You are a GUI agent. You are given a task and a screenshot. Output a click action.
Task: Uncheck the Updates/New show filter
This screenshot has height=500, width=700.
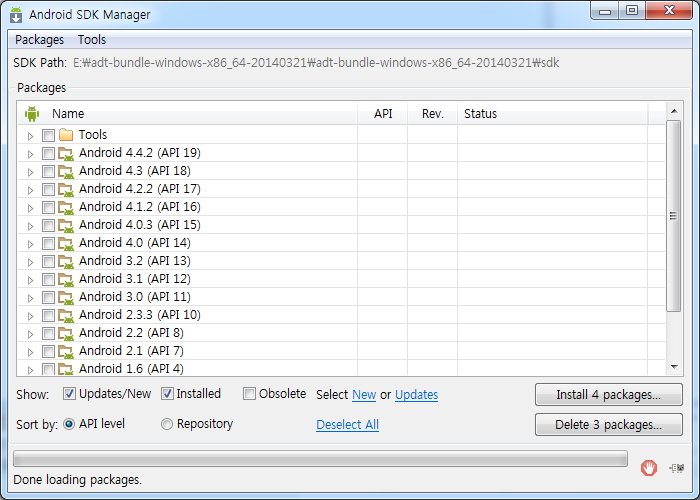pyautogui.click(x=69, y=394)
